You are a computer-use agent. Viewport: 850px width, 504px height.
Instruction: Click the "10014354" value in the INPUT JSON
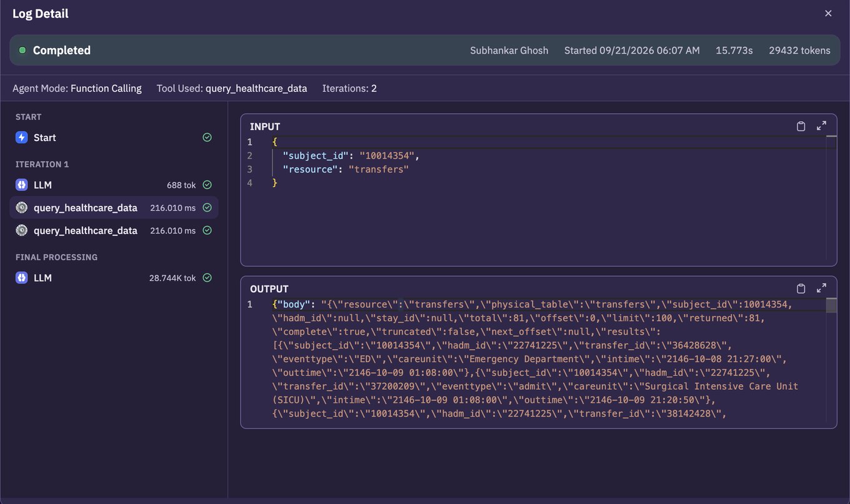(x=387, y=156)
